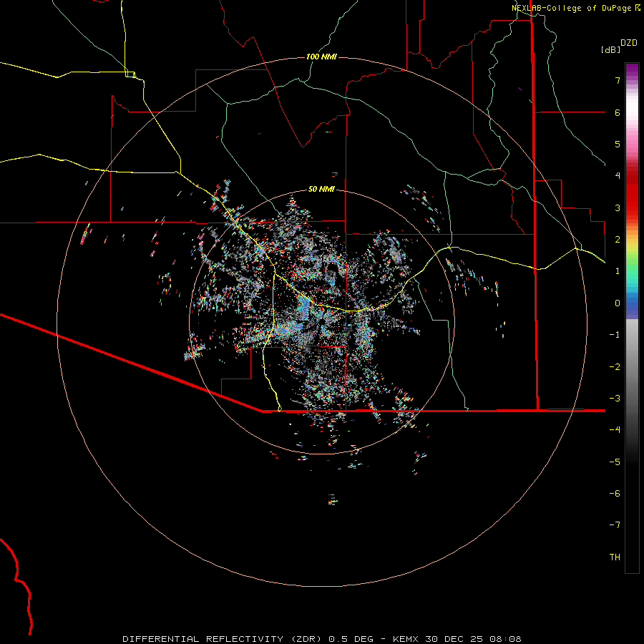The image size is (644, 644).
Task: Select the 100 NMI range ring label
Action: 321,57
